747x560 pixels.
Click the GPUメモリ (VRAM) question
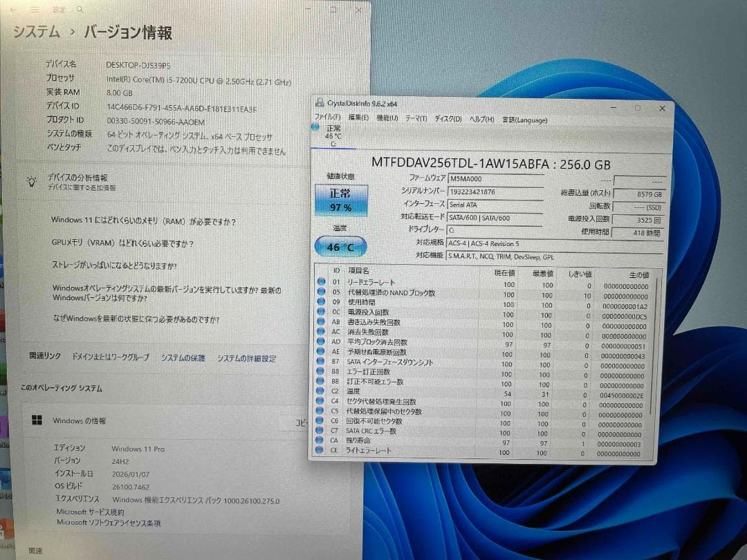(x=123, y=243)
